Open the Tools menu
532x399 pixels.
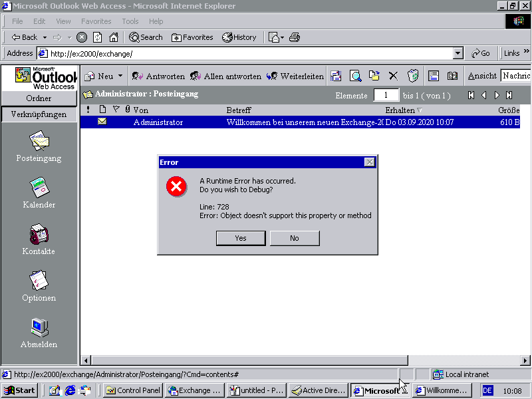tap(130, 21)
